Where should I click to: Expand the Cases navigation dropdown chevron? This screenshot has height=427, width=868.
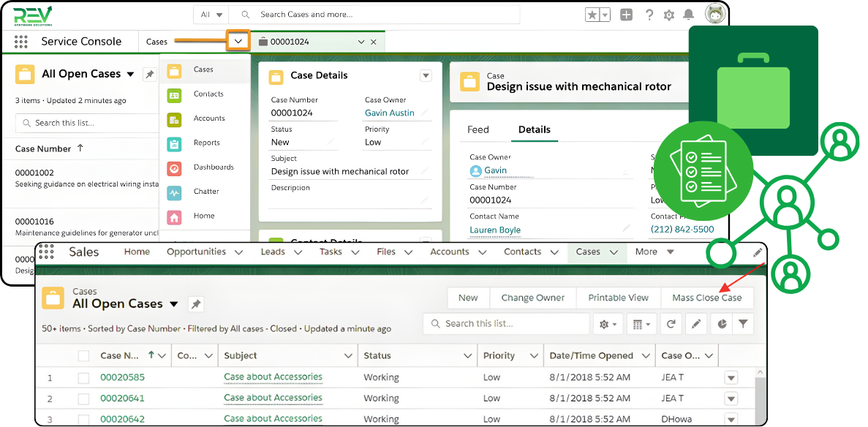click(238, 42)
